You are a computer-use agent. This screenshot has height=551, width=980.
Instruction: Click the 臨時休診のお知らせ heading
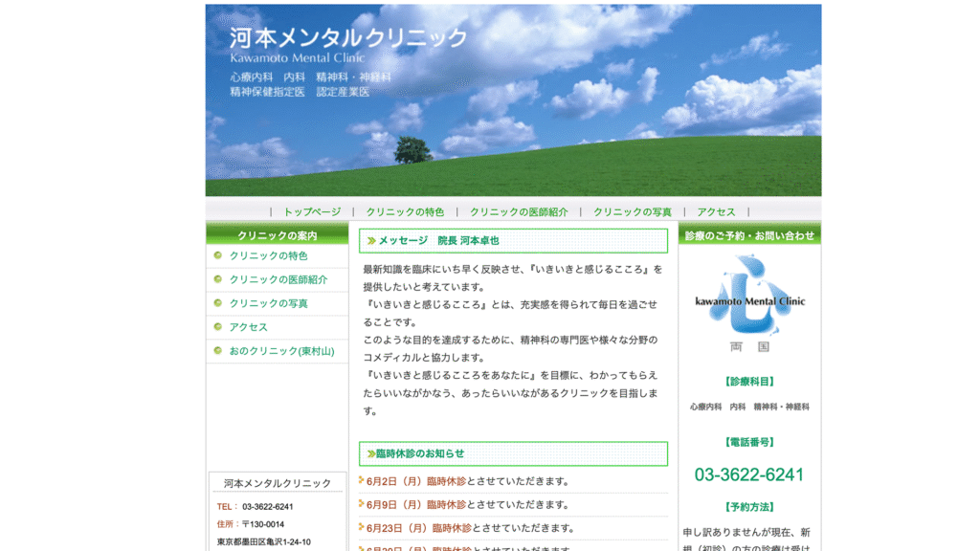(x=420, y=453)
